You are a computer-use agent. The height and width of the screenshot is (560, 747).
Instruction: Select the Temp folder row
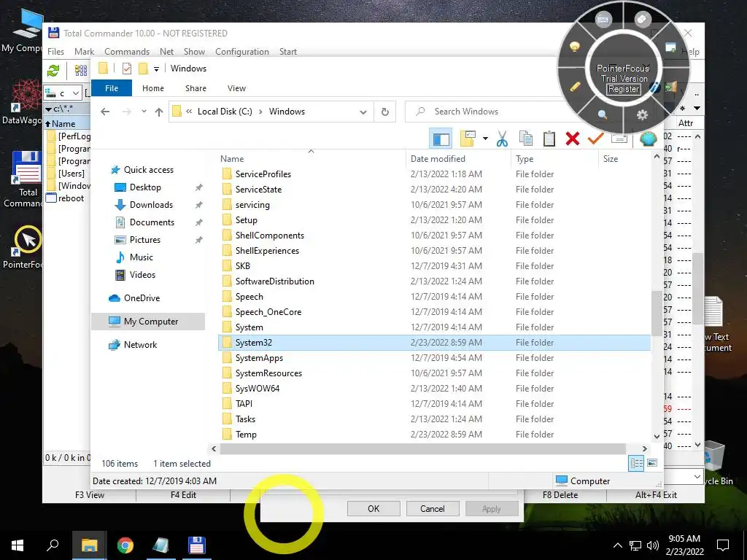[435, 435]
